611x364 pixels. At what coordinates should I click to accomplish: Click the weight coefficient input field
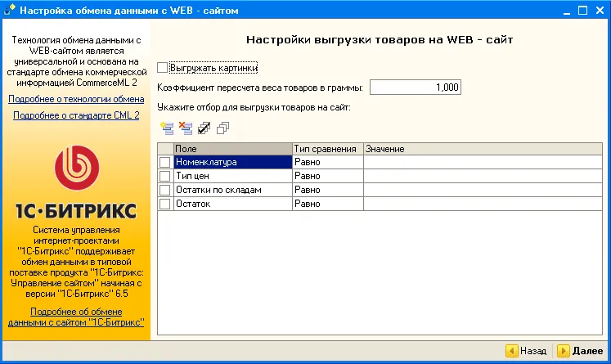point(416,88)
